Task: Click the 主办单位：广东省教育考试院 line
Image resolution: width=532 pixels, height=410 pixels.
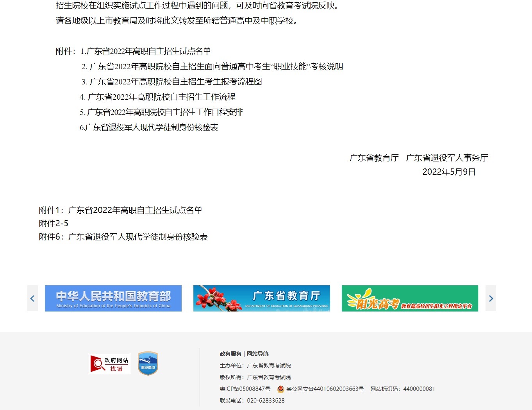Action: pyautogui.click(x=255, y=365)
